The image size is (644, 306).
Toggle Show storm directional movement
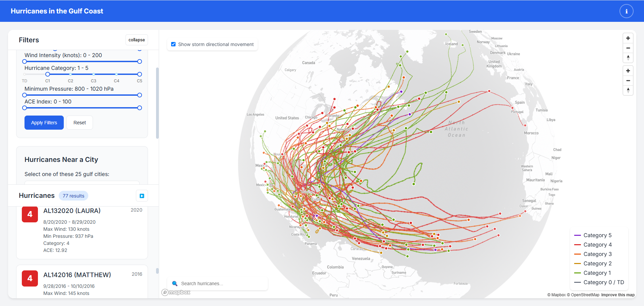173,44
